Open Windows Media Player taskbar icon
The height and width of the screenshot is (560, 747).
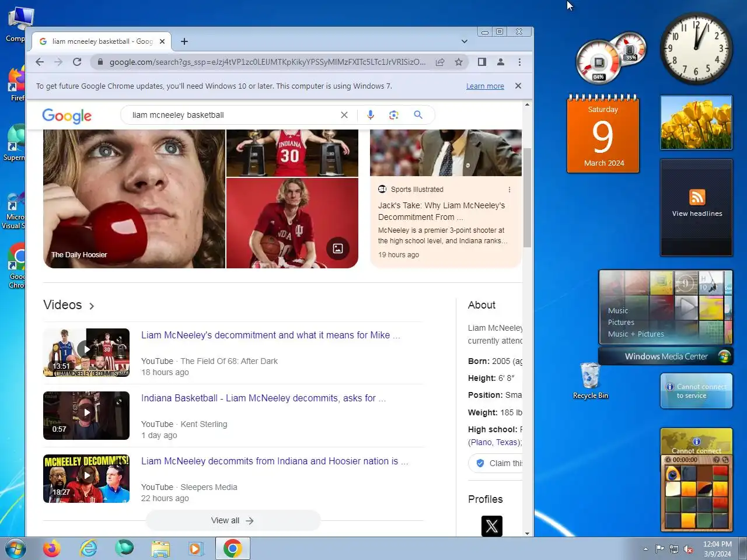(x=196, y=549)
